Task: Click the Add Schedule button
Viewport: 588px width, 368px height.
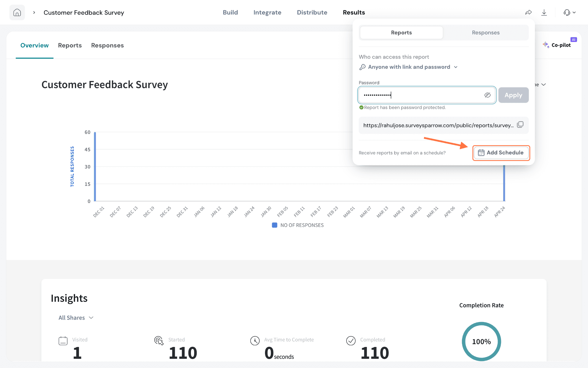Action: point(501,153)
